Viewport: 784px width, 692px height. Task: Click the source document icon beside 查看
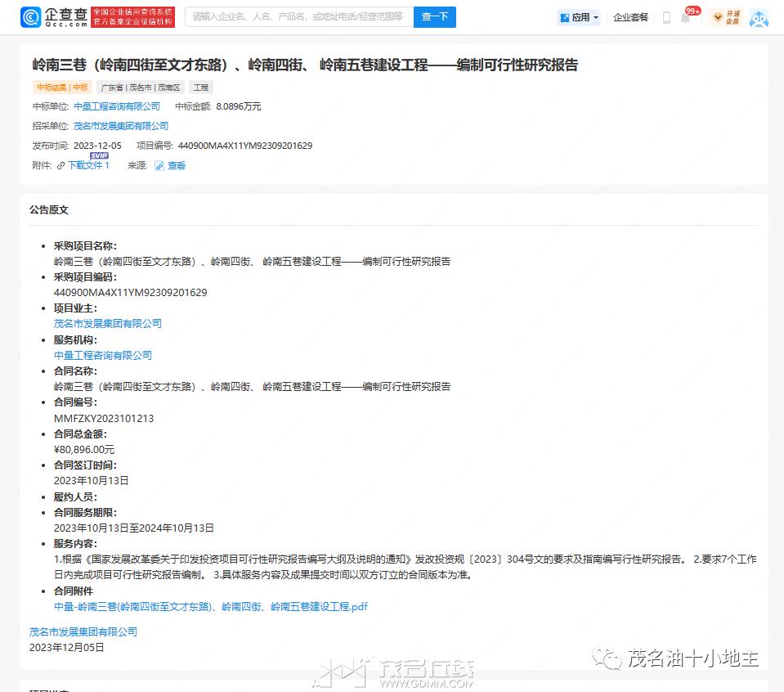[159, 165]
